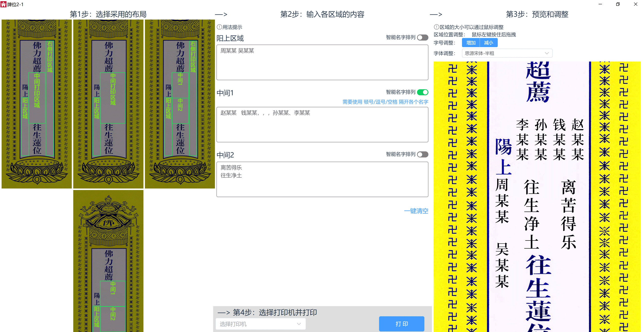This screenshot has height=332, width=644.
Task: Open the font selection dropdown
Action: (x=507, y=53)
